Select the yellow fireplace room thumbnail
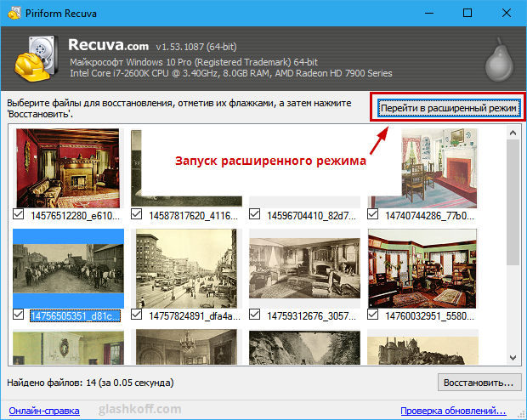The width and height of the screenshot is (527, 420). coord(68,348)
